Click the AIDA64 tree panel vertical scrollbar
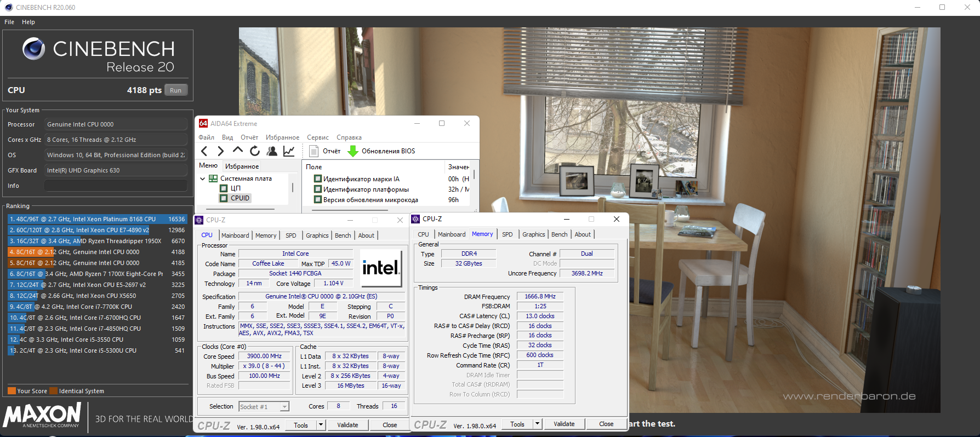Viewport: 980px width, 437px height. (x=293, y=188)
